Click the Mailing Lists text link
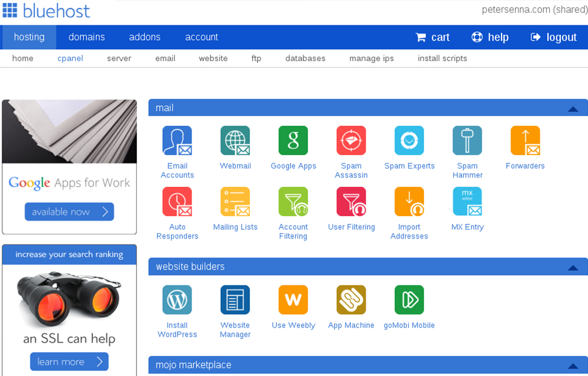The height and width of the screenshot is (376, 588). point(235,227)
